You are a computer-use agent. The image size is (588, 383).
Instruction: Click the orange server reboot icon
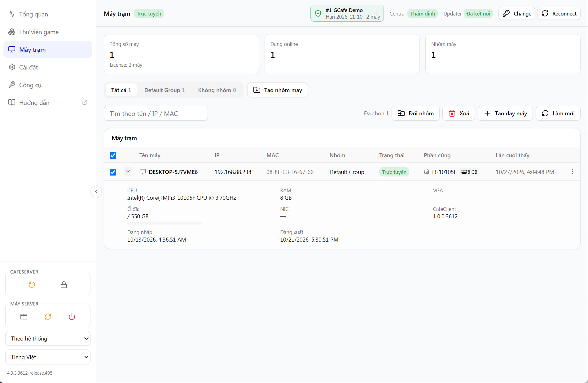click(48, 317)
